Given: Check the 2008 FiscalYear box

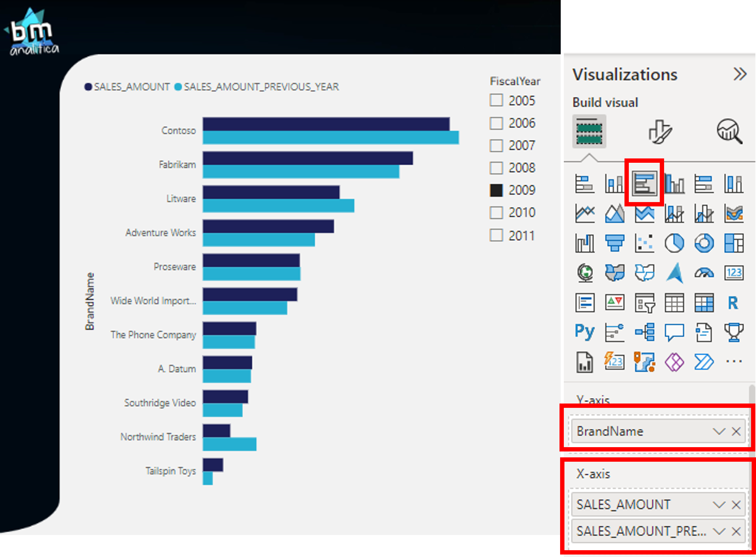Looking at the screenshot, I should (496, 168).
